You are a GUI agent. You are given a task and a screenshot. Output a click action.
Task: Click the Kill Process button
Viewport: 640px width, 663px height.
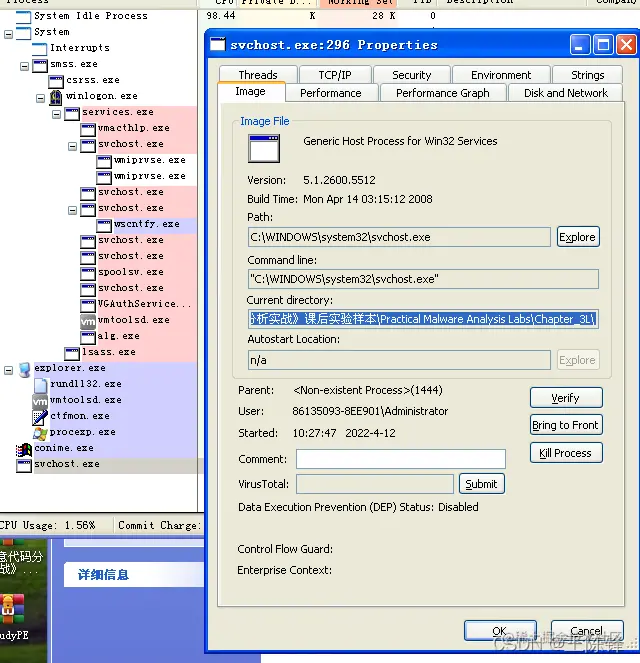566,453
